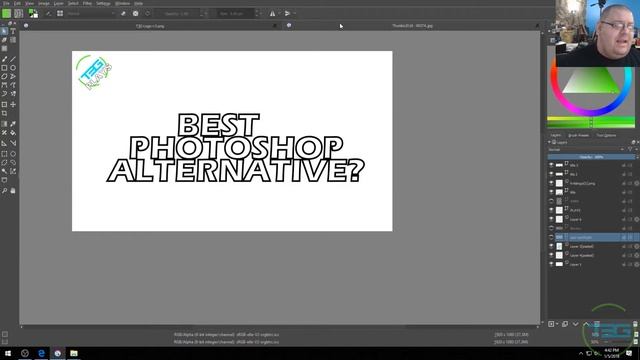Open the Layers panel blending mode dropdown
This screenshot has width=640, height=360.
[587, 150]
